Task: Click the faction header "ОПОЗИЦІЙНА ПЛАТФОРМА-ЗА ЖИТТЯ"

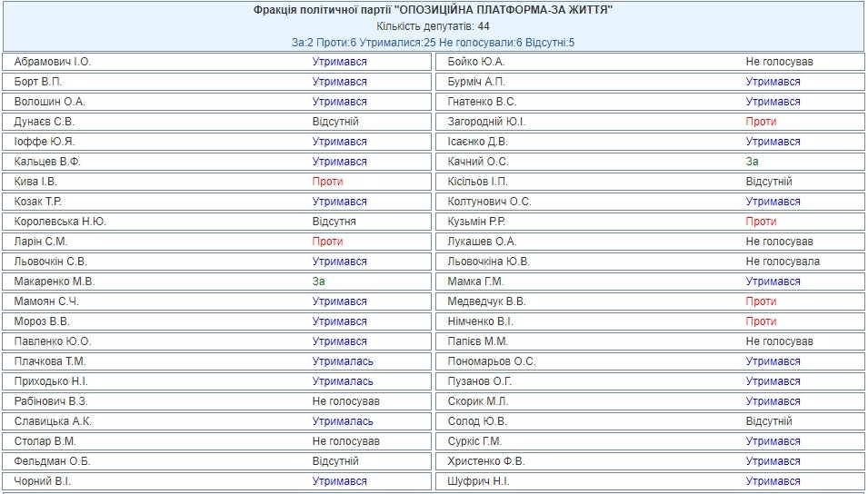Action: (433, 10)
